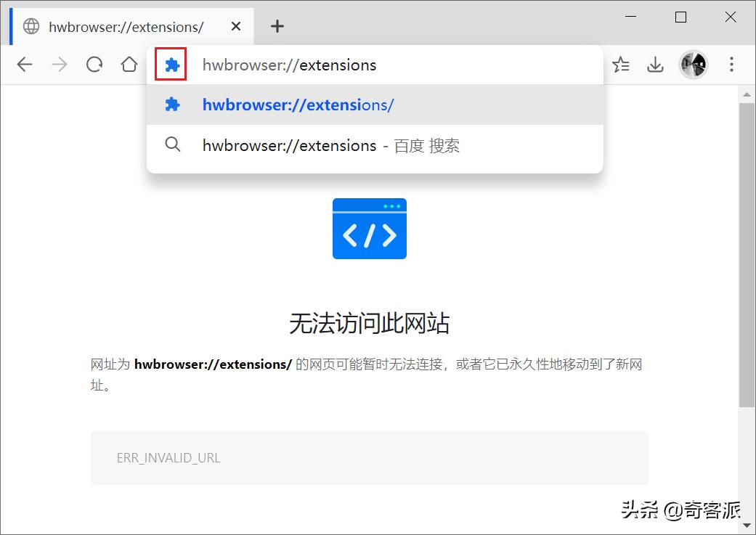
Task: Reload the current page
Action: [x=94, y=65]
